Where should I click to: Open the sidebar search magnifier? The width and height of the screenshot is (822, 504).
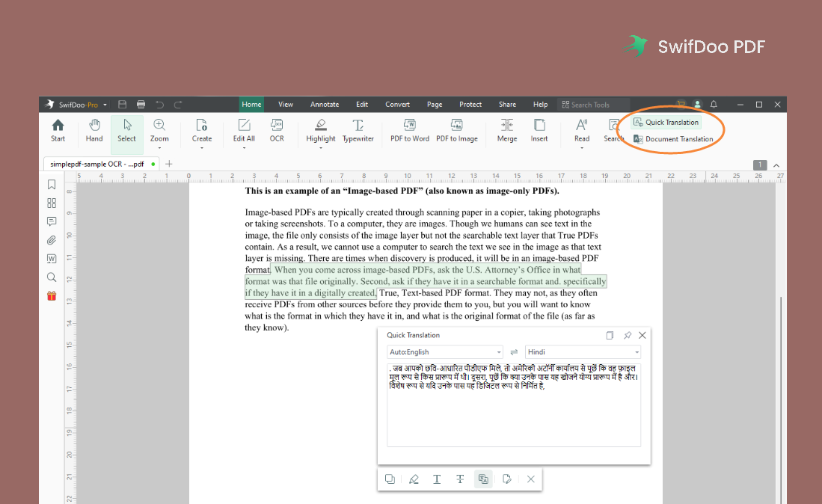pyautogui.click(x=52, y=277)
